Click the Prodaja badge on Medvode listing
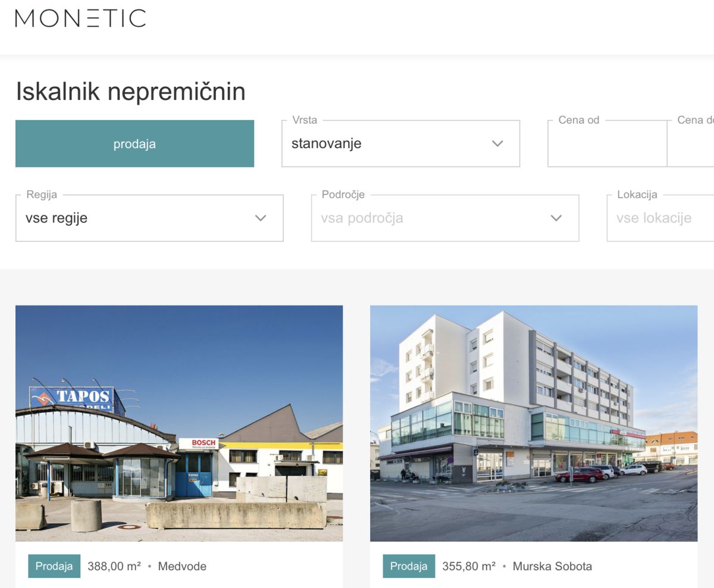 point(54,566)
